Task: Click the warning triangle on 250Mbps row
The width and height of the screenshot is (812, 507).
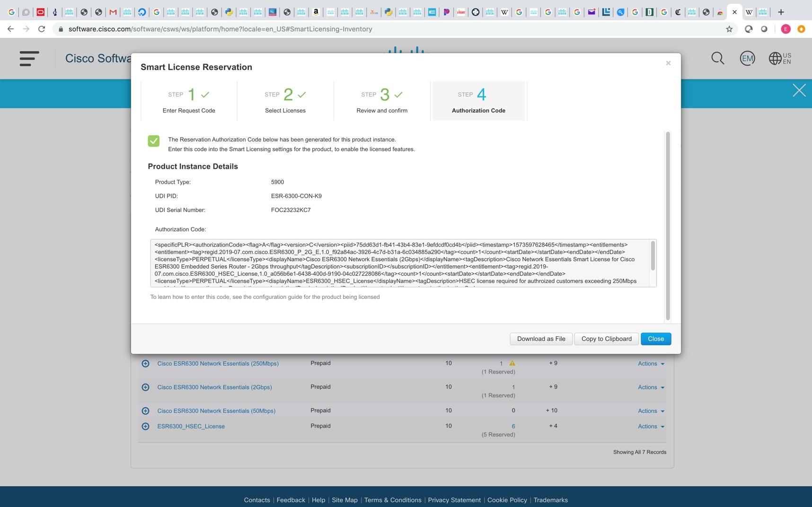Action: (512, 364)
